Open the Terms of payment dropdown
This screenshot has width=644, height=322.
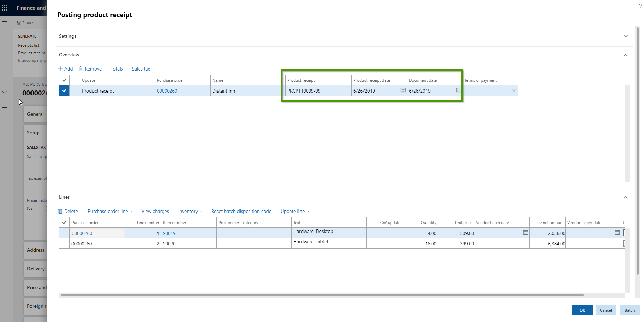tap(514, 91)
